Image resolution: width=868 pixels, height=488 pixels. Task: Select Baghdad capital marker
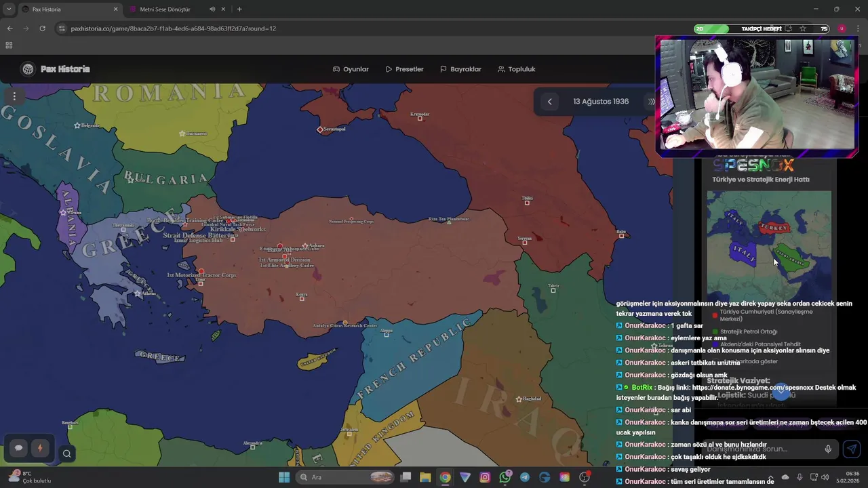pyautogui.click(x=519, y=399)
